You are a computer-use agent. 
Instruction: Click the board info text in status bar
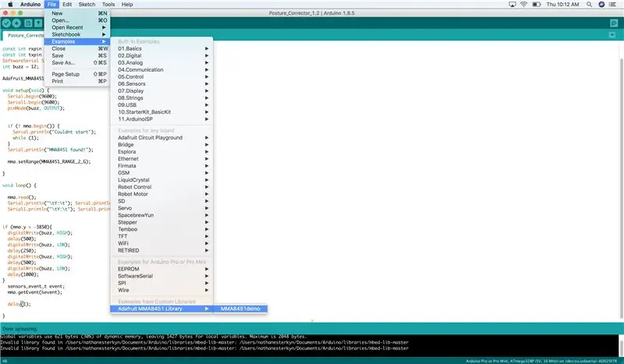pos(541,361)
